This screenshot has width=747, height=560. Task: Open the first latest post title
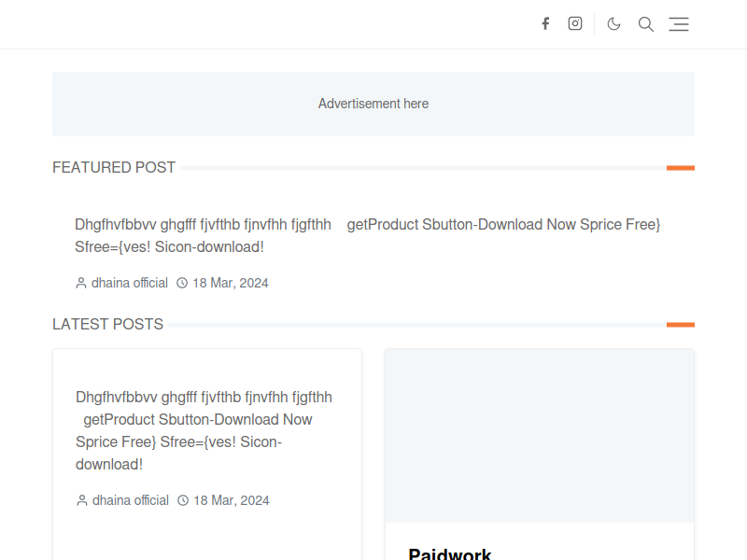coord(204,430)
